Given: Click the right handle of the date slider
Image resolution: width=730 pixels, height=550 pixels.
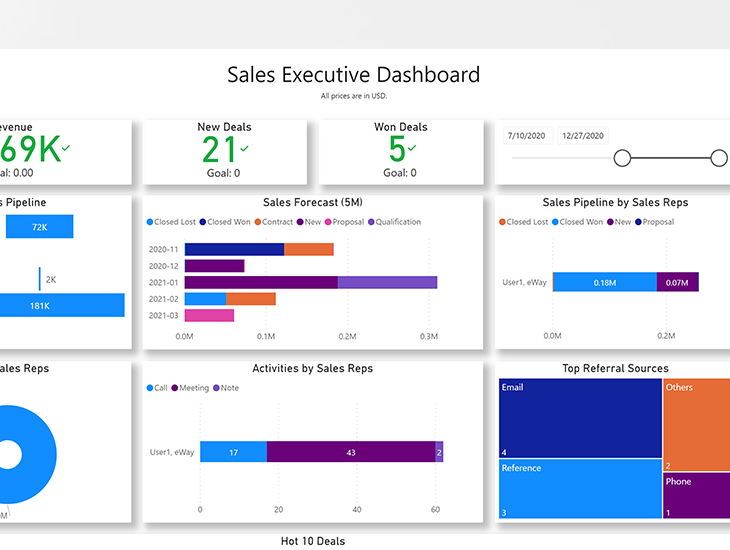Looking at the screenshot, I should [718, 158].
